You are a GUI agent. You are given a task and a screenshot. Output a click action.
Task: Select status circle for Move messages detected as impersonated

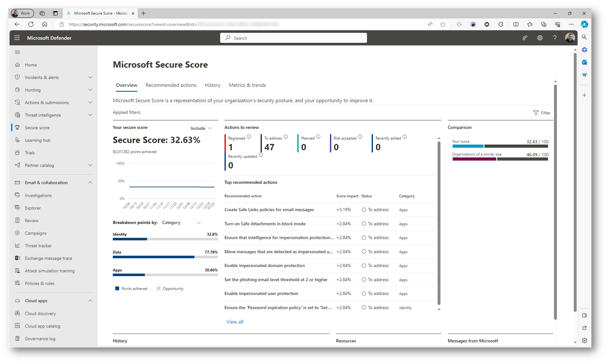[364, 252]
